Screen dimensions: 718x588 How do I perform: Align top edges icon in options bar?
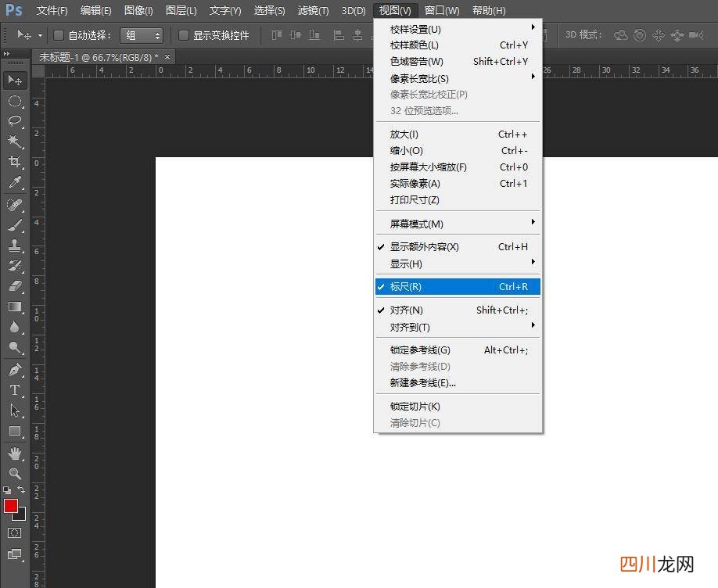tap(277, 35)
